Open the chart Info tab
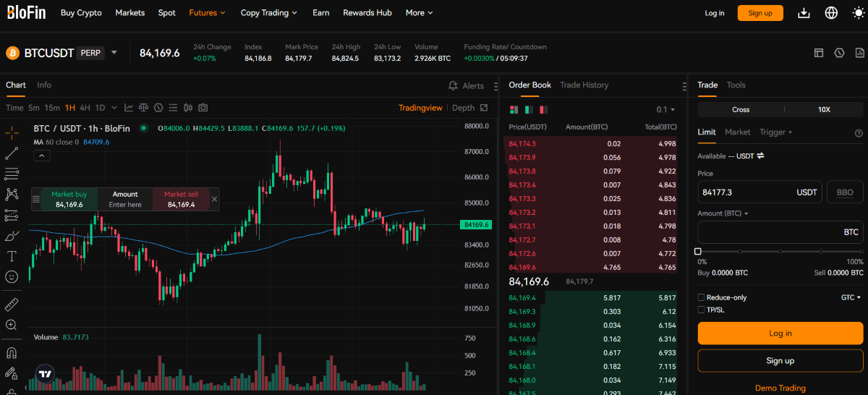The width and height of the screenshot is (868, 395). [x=44, y=85]
